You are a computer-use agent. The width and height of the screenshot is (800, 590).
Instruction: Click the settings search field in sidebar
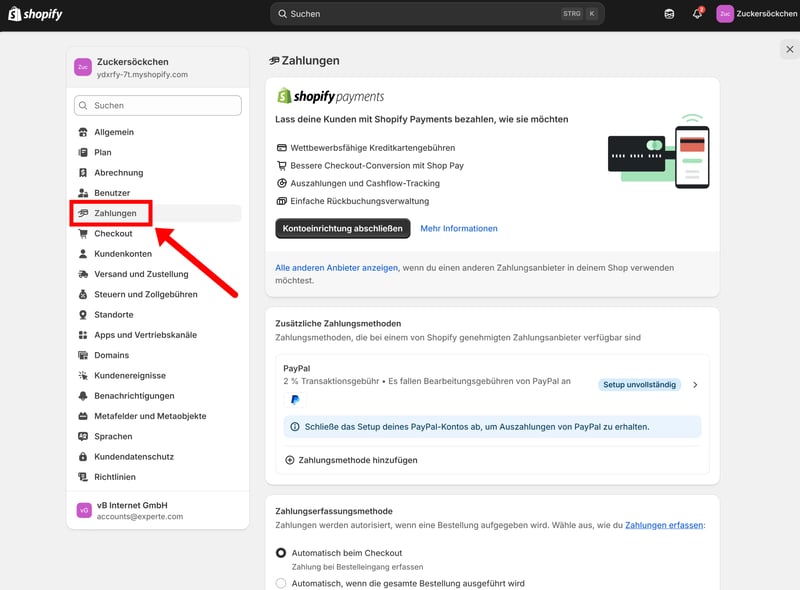click(157, 105)
